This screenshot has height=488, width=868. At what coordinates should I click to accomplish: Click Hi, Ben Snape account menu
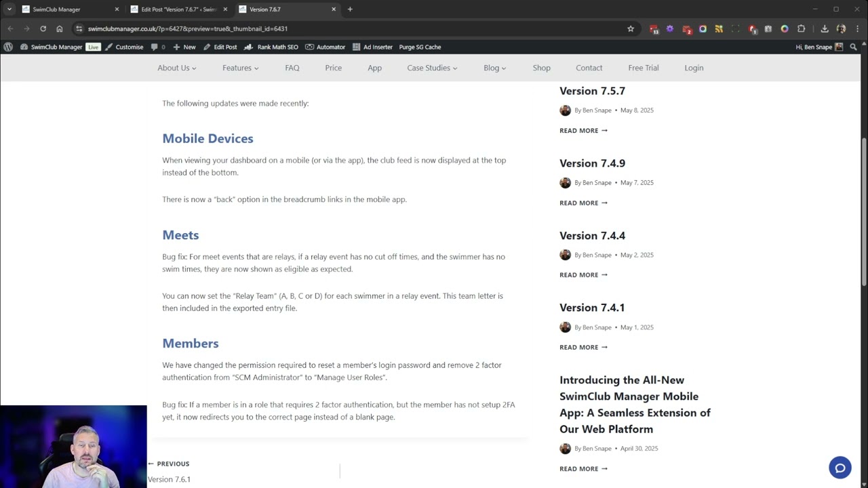[819, 47]
